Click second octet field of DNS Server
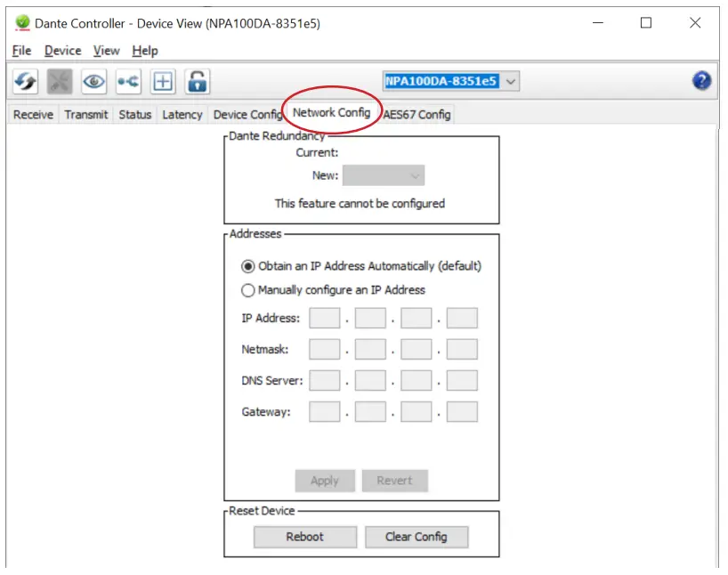 click(370, 380)
